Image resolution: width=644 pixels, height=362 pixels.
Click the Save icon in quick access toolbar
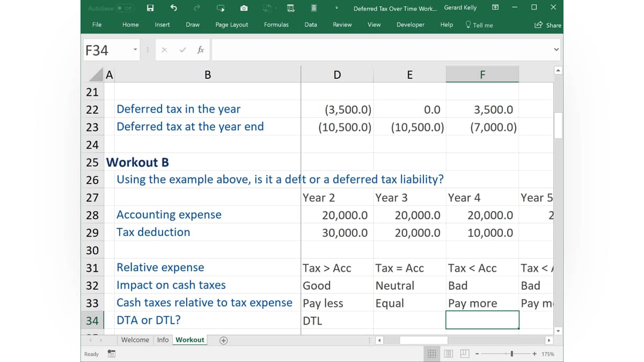click(x=151, y=8)
